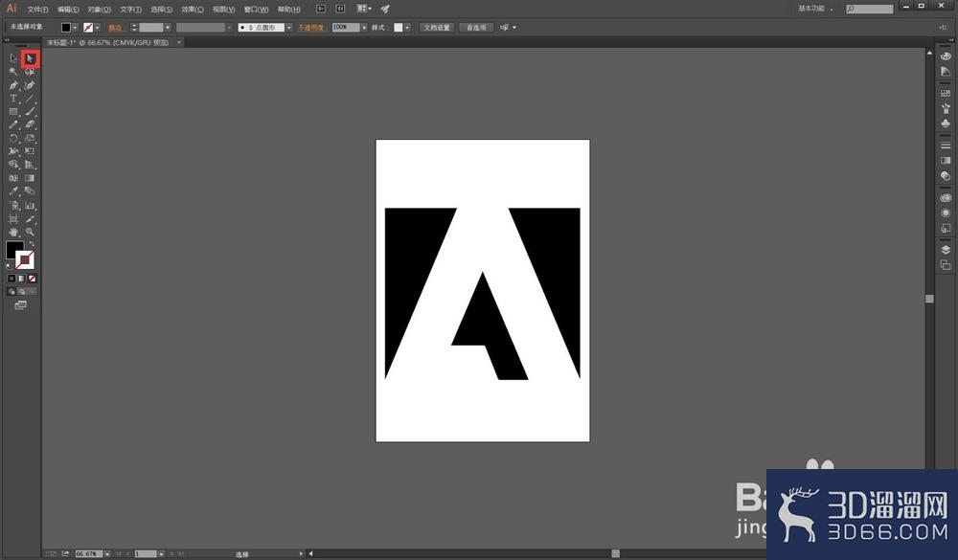Change screen mode button
Image resolution: width=958 pixels, height=560 pixels.
tap(21, 304)
